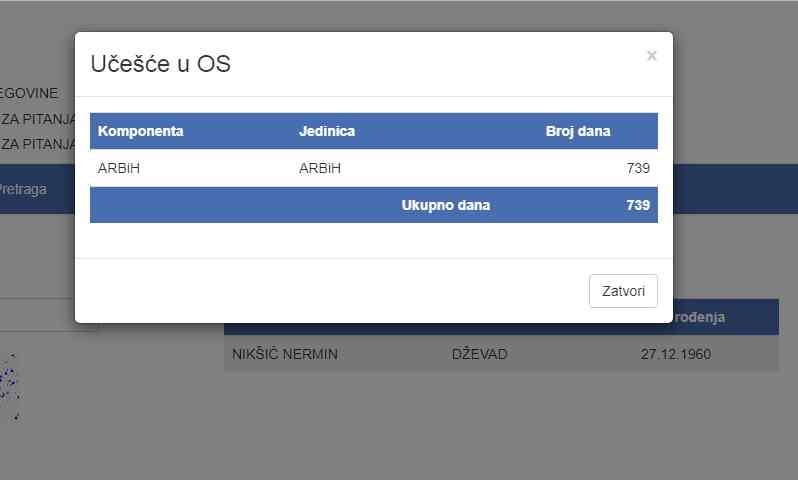Select the Jedinica column header
The height and width of the screenshot is (480, 798).
coord(327,131)
